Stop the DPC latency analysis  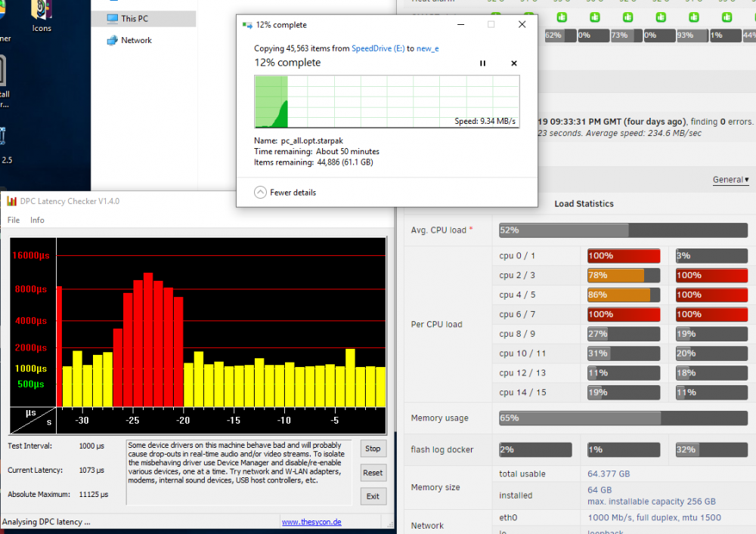pyautogui.click(x=373, y=449)
